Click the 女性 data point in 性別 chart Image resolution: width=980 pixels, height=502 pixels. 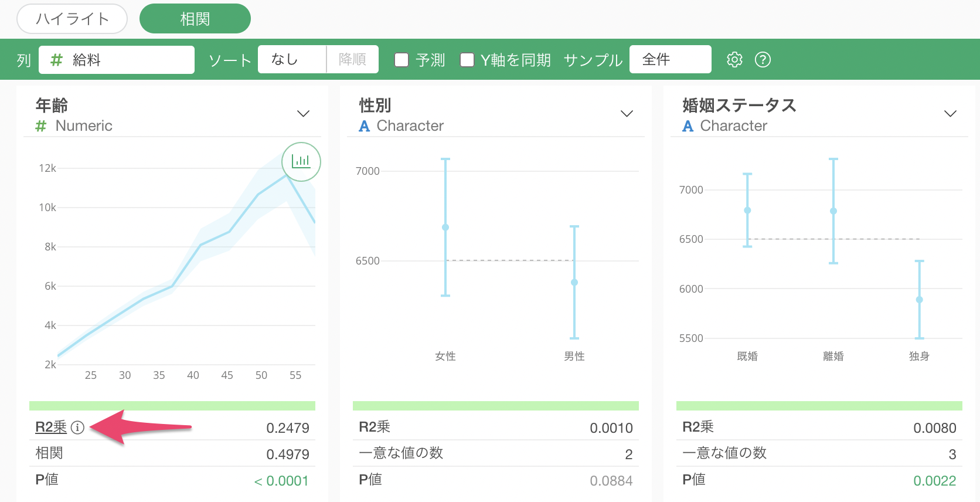click(x=445, y=228)
